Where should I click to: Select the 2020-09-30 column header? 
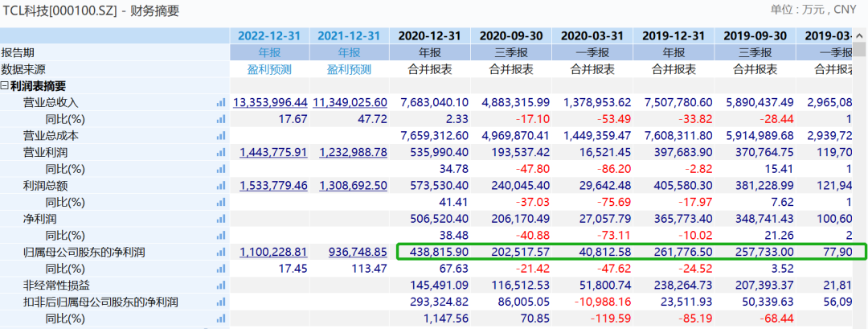click(x=511, y=36)
